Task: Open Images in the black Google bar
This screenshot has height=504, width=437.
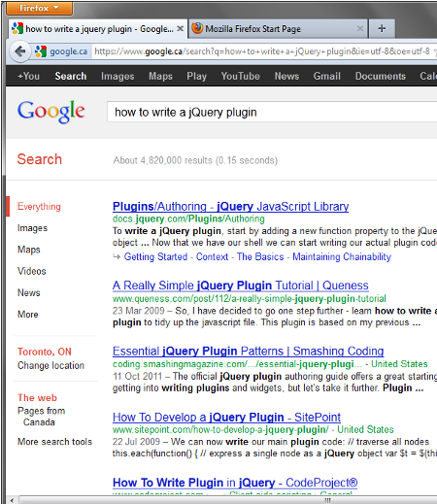Action: click(118, 76)
